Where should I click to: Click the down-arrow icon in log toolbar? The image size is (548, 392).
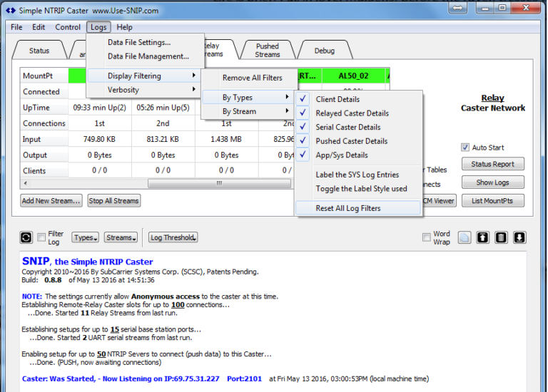click(519, 237)
